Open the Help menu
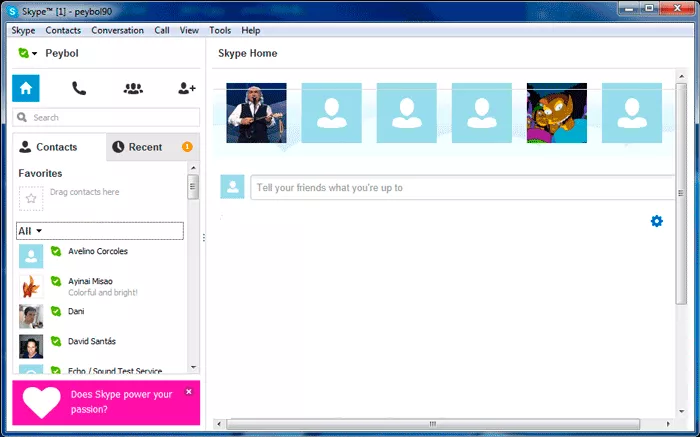Screen dimensions: 700x437 pos(250,30)
